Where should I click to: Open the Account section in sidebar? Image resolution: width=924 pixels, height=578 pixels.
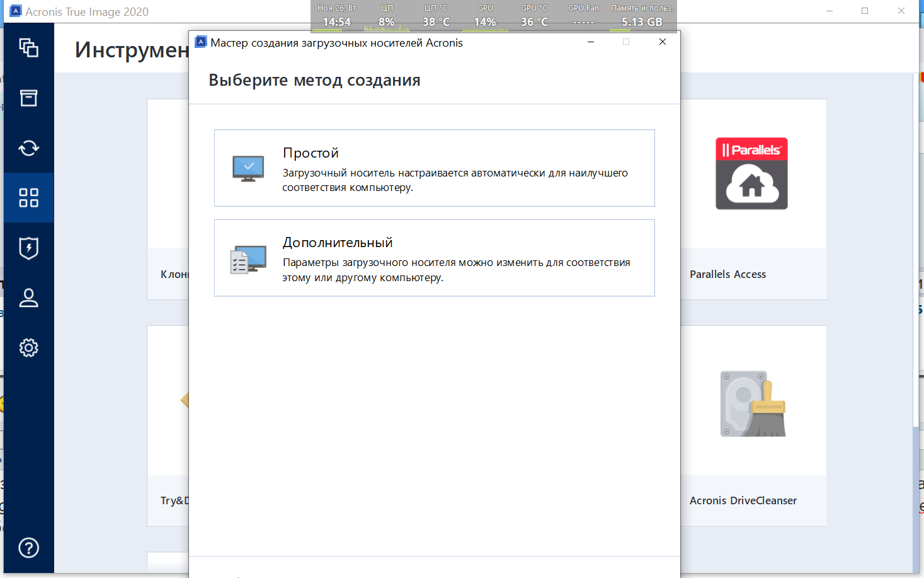pos(28,298)
